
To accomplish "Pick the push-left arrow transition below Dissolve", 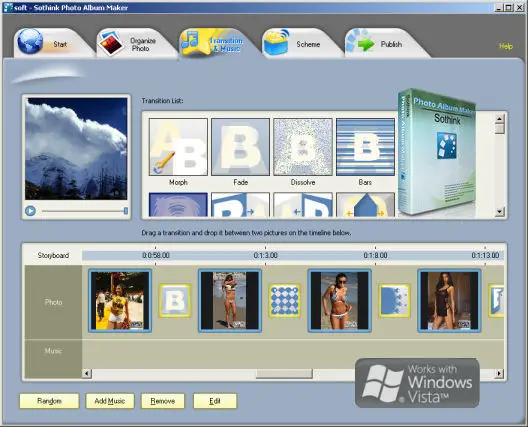I will pos(303,205).
